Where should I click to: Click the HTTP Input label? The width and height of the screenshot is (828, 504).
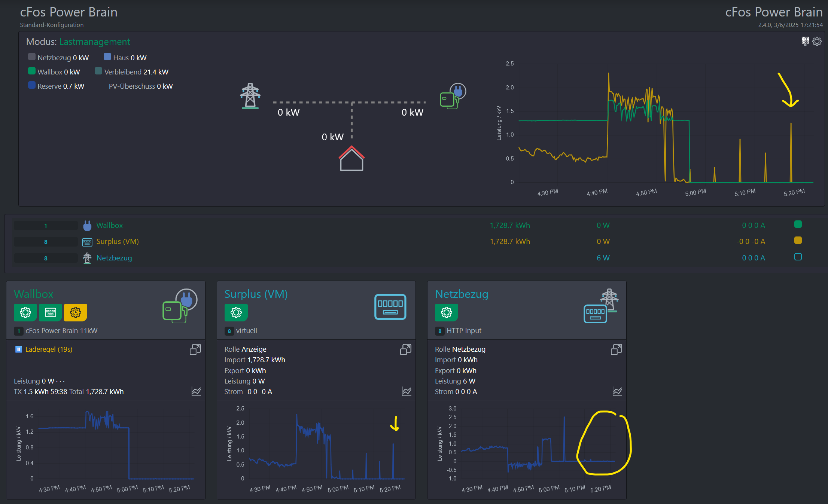[x=464, y=331]
